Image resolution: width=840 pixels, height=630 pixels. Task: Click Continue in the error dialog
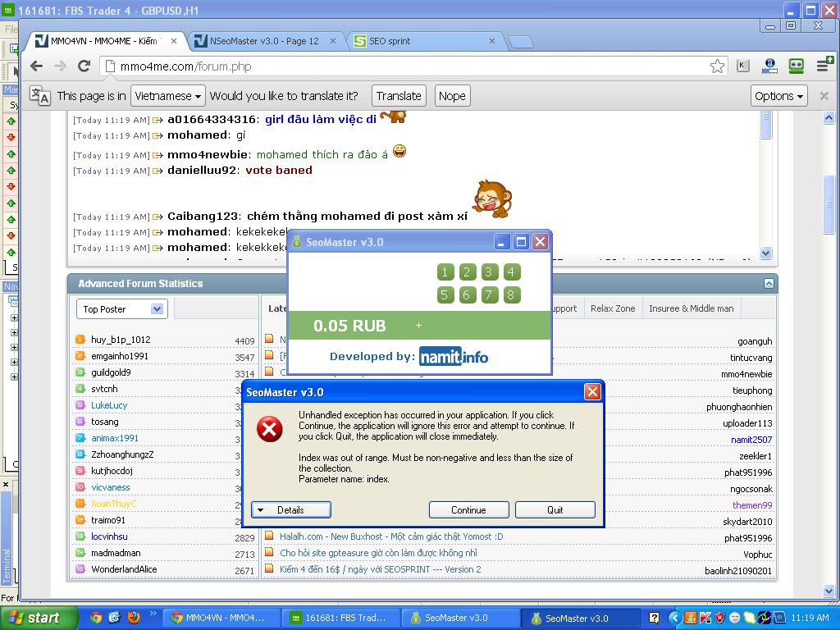click(468, 509)
